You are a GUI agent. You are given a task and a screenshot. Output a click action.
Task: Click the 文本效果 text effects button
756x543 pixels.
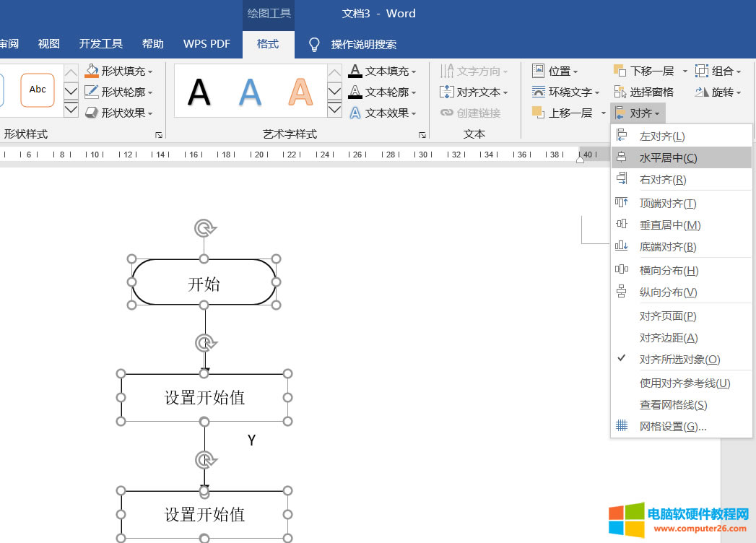383,113
